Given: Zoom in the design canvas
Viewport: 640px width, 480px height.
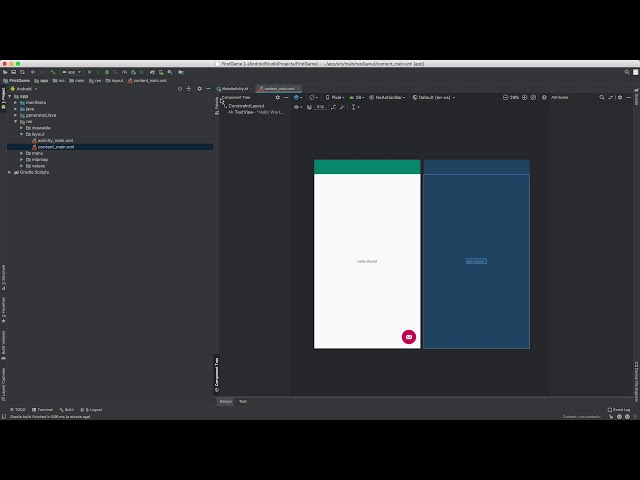Looking at the screenshot, I should [525, 98].
